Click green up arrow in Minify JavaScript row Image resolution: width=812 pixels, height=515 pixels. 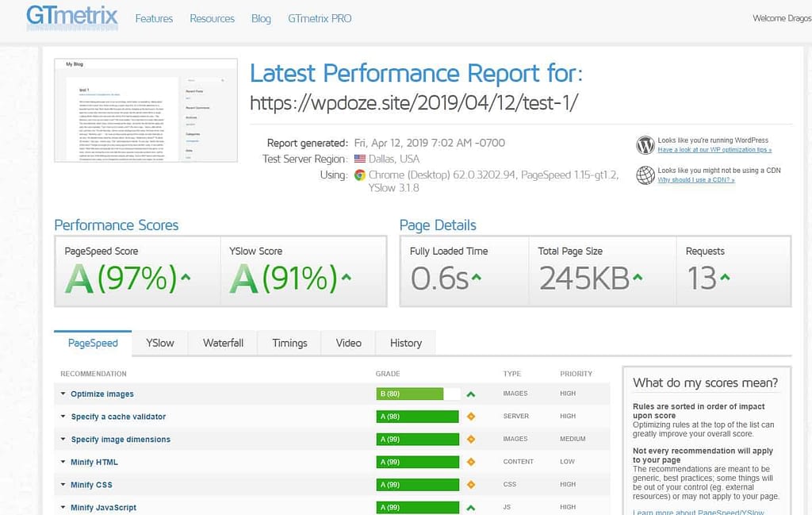[471, 508]
